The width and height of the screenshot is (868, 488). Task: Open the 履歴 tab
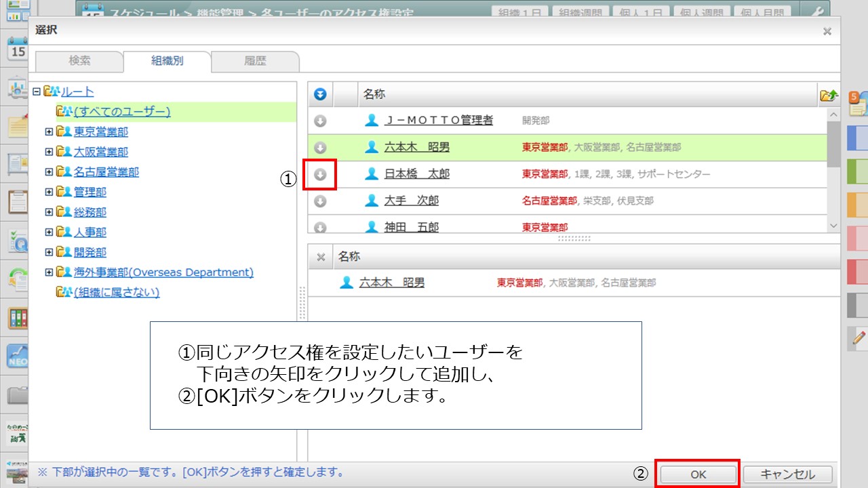pos(255,61)
